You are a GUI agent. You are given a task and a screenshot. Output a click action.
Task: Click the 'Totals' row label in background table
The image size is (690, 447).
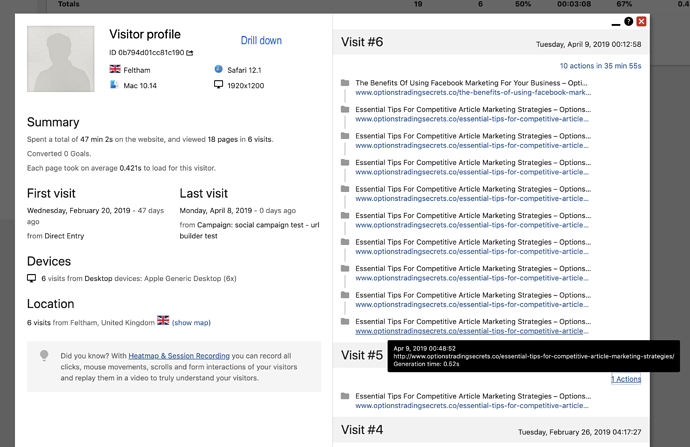point(69,4)
